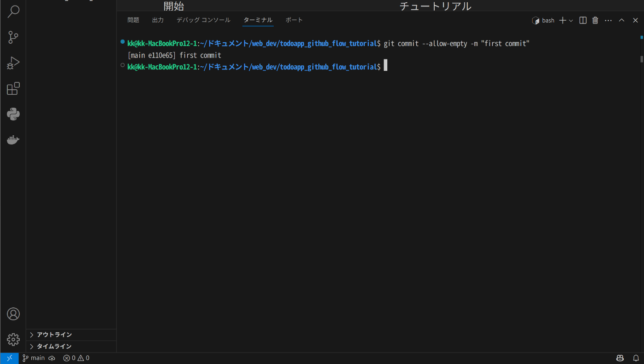The image size is (644, 364).
Task: Click the '[main e110e65] first commit' output
Action: click(174, 55)
